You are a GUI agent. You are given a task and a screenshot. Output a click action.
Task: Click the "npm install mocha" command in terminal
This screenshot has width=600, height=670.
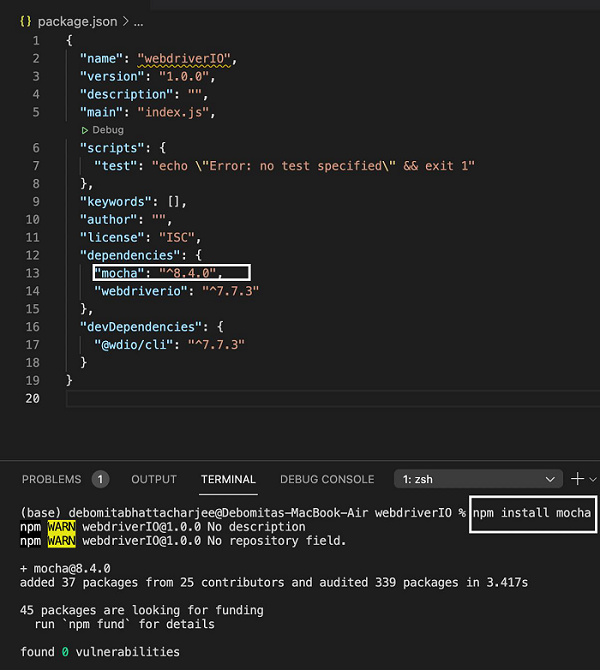[533, 513]
